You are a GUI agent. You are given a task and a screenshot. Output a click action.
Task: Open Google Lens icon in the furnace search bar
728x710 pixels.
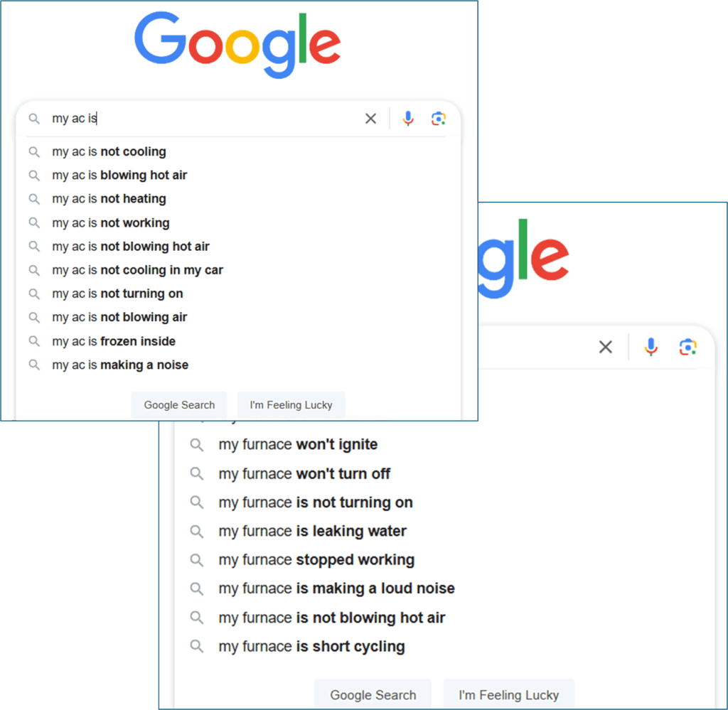[x=688, y=347]
